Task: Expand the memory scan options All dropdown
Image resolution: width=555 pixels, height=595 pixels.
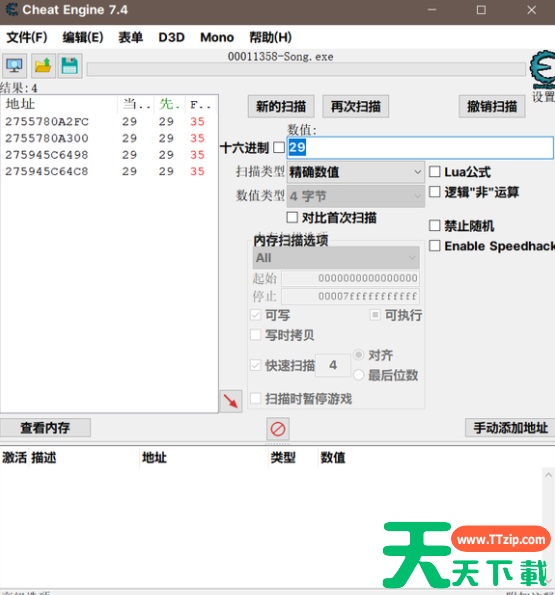Action: click(336, 258)
